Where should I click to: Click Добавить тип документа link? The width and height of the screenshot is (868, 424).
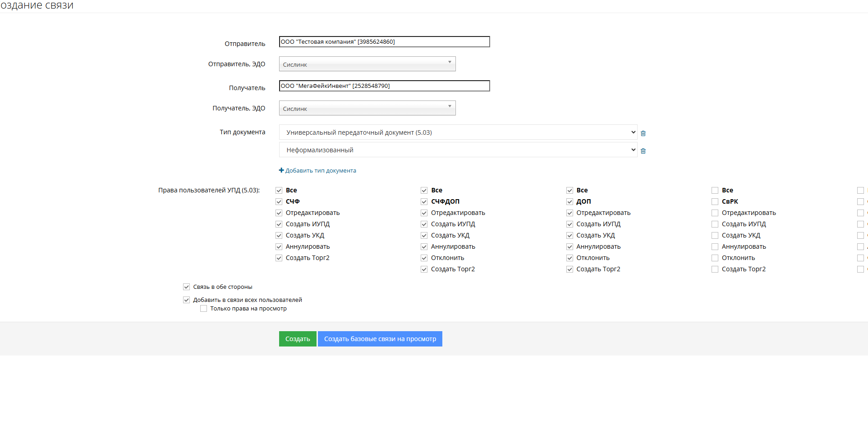[x=321, y=171]
